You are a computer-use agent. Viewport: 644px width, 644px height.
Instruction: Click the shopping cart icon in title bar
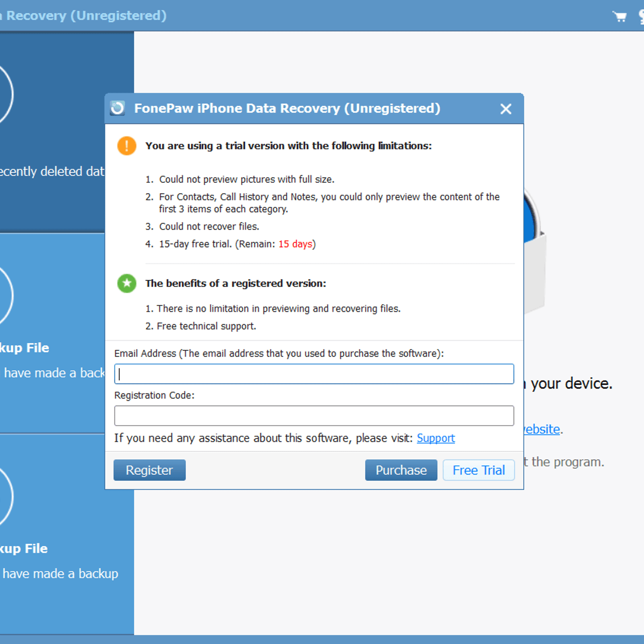620,16
